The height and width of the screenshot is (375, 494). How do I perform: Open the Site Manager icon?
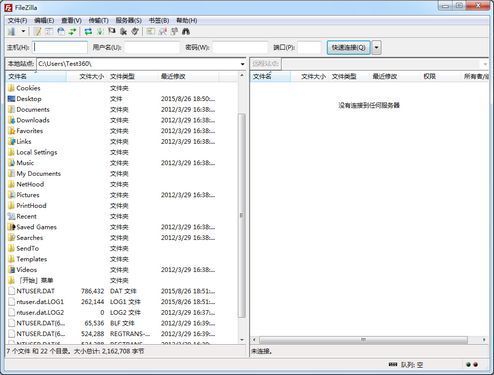click(12, 32)
